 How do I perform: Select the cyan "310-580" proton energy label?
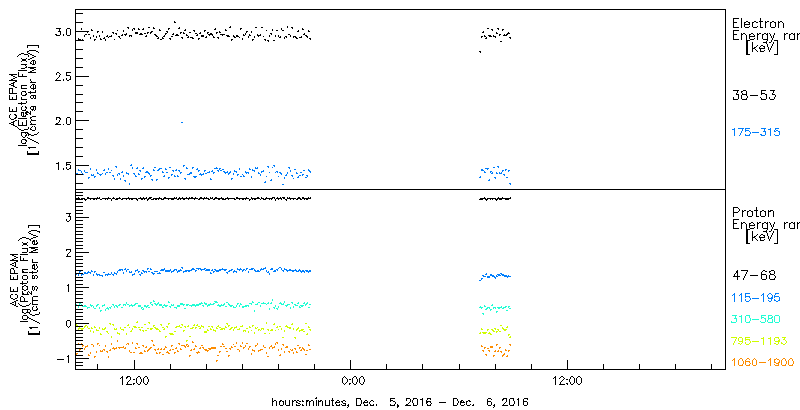pyautogui.click(x=757, y=320)
